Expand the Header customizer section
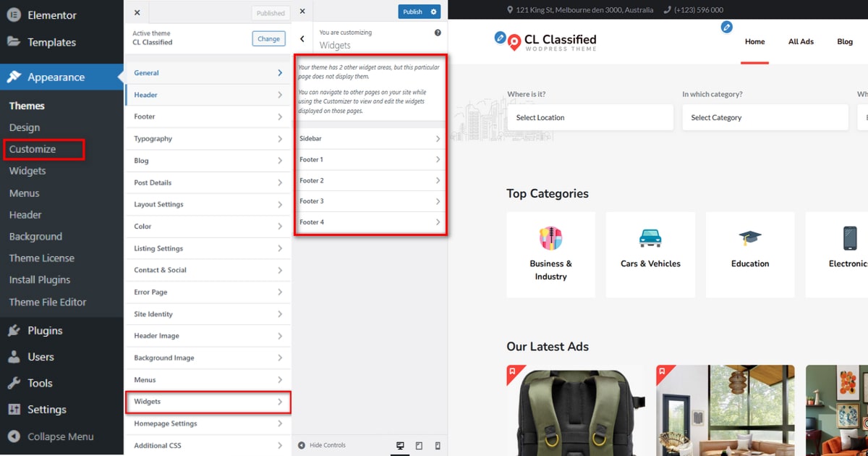This screenshot has width=868, height=456. pos(208,95)
